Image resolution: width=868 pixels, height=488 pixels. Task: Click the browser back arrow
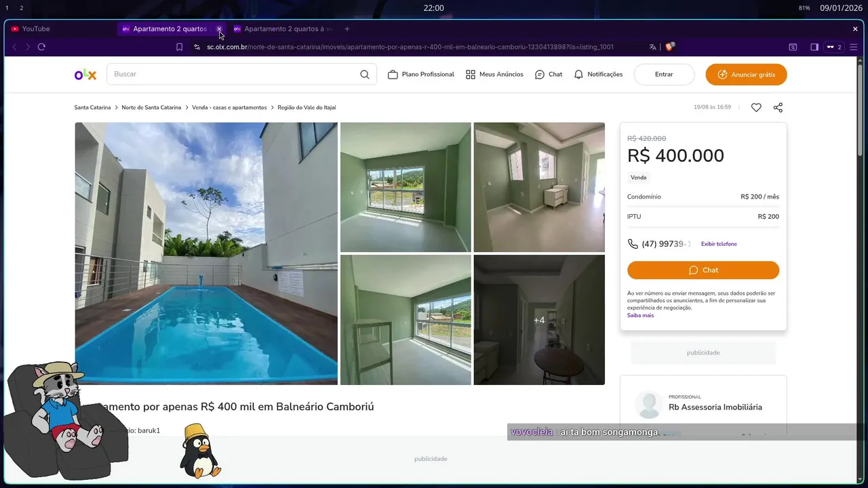tap(14, 47)
